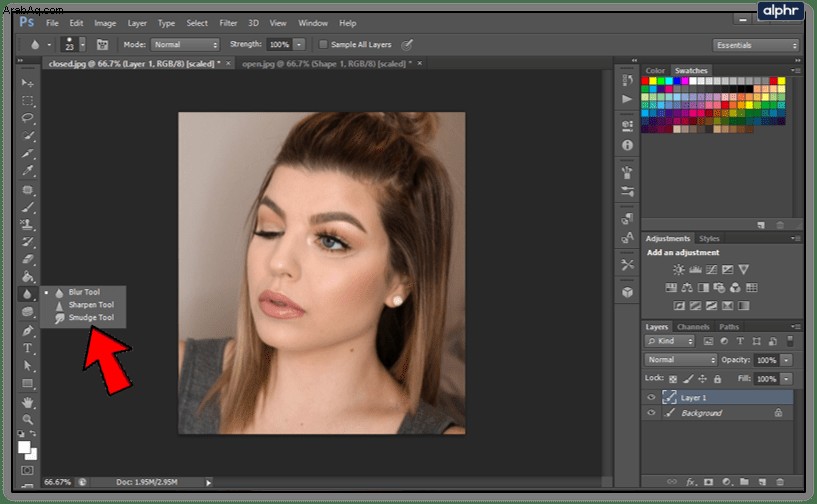
Task: Toggle pixel layer filter in Layers
Action: point(708,341)
